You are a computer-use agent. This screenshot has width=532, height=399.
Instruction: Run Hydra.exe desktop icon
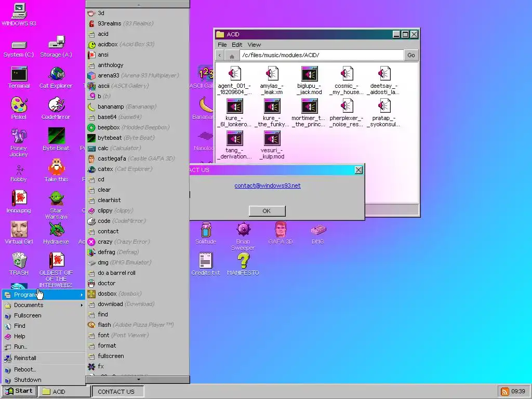(56, 233)
